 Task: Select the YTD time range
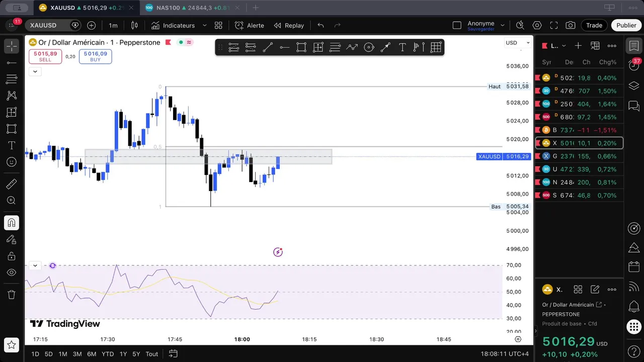[x=108, y=354]
